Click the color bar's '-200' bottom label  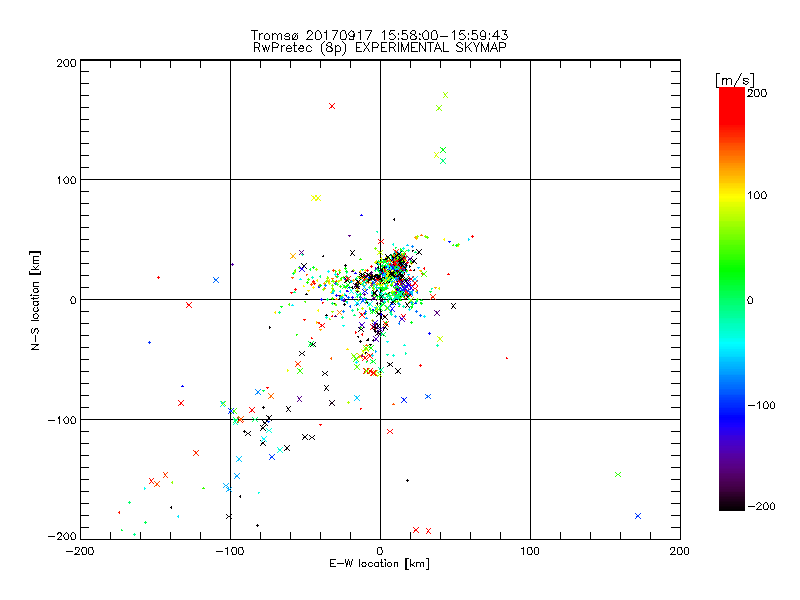(761, 506)
